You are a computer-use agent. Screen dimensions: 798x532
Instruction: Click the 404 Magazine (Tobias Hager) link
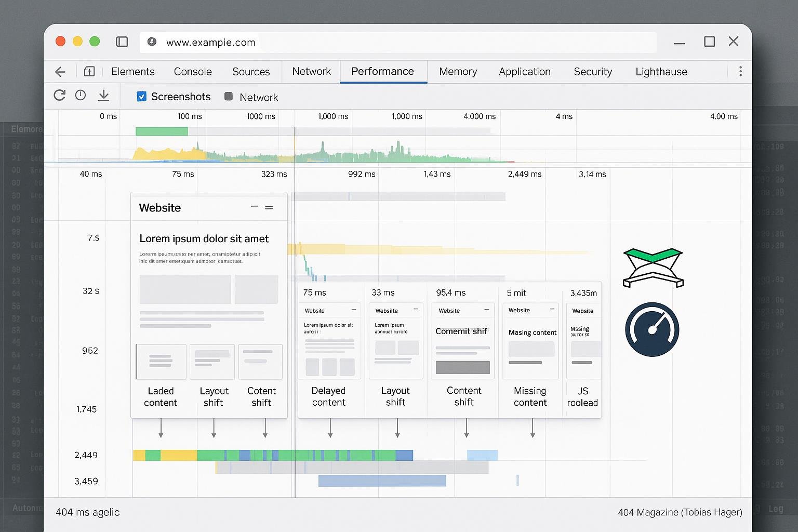click(x=680, y=512)
